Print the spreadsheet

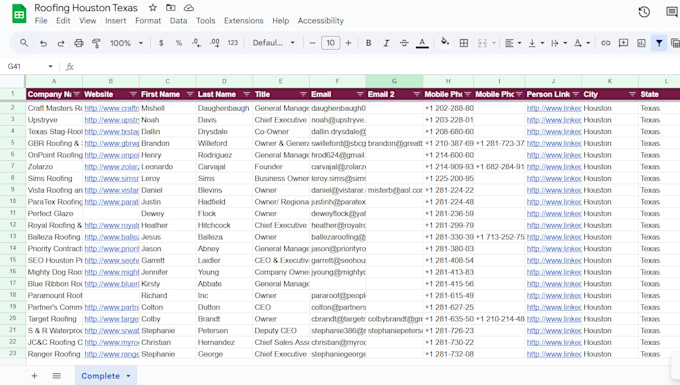tap(78, 43)
